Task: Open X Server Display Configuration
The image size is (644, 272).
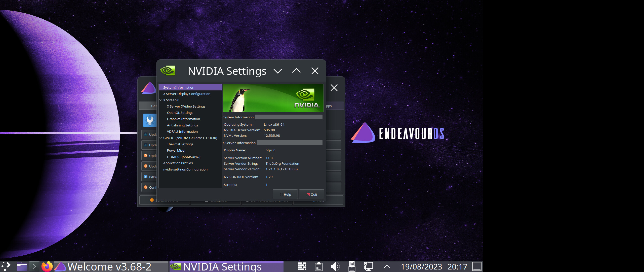Action: 187,94
